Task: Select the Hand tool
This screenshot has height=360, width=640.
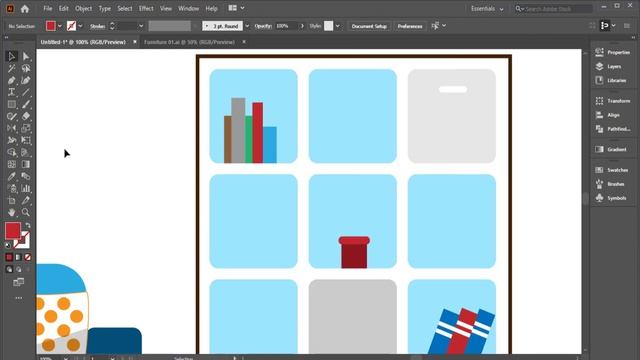Action: pyautogui.click(x=11, y=212)
